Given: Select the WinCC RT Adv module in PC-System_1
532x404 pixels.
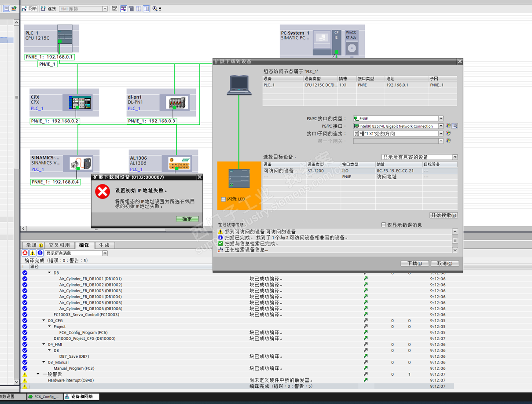Looking at the screenshot, I should click(351, 43).
